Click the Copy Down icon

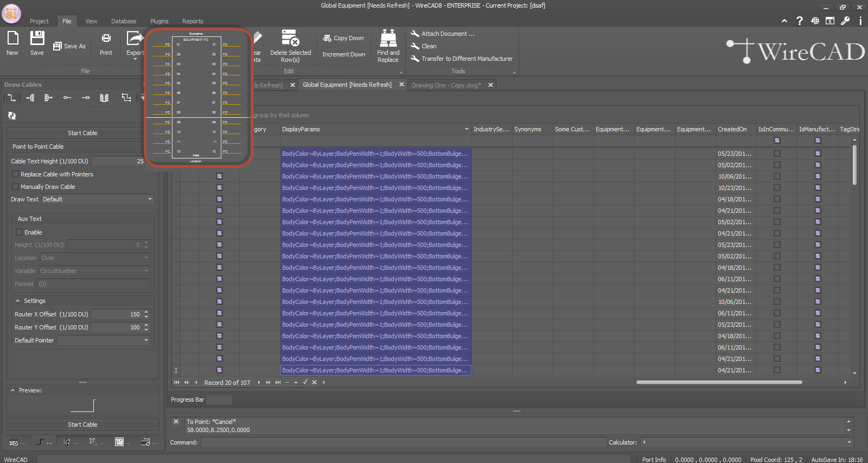coord(327,38)
